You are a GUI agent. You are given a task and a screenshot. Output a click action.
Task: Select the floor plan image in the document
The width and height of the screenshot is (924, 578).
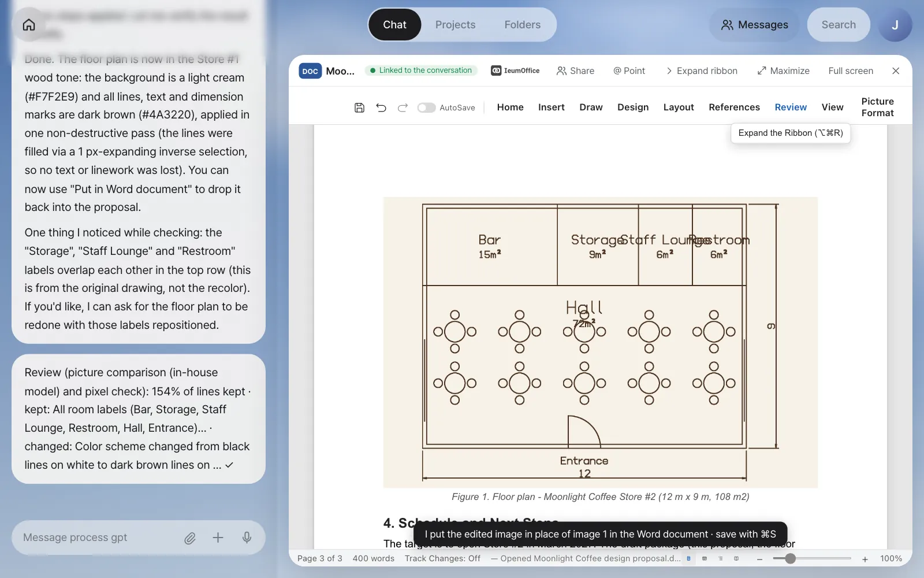600,342
